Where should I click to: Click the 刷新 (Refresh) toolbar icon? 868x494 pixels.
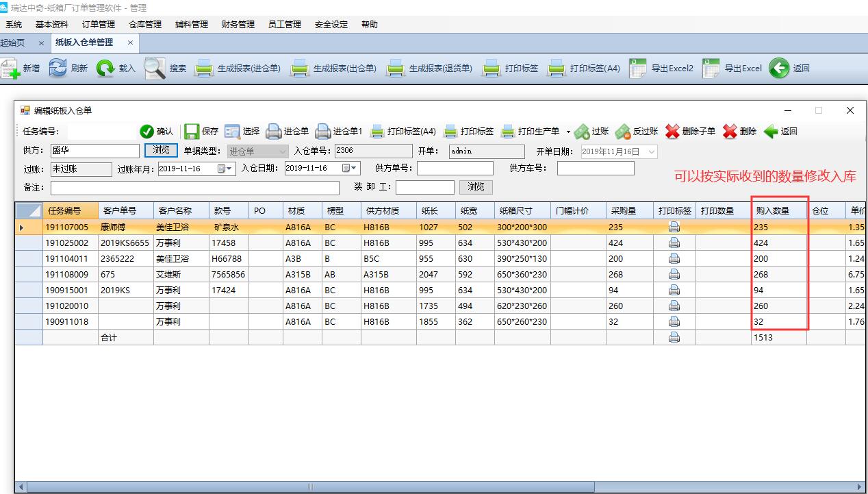[58, 68]
